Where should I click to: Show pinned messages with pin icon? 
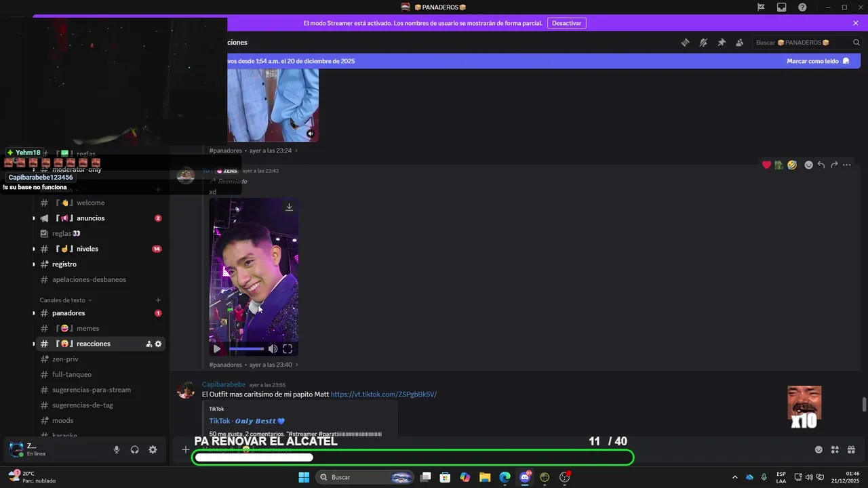[x=722, y=42]
